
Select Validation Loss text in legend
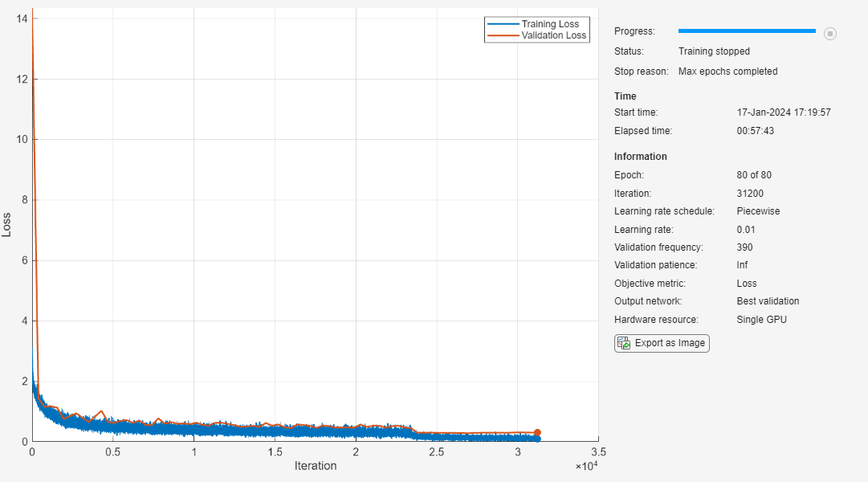tap(554, 35)
